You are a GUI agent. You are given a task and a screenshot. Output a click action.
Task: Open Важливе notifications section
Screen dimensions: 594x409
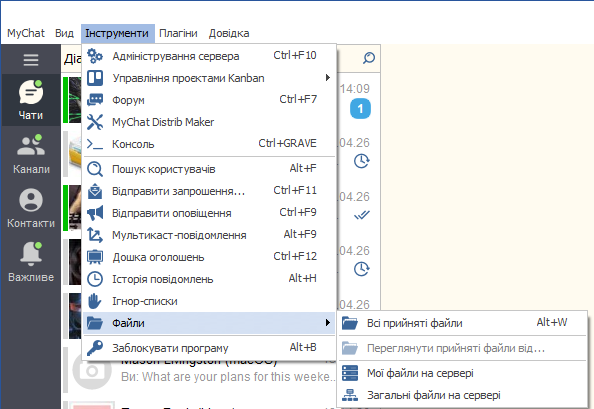tap(31, 262)
